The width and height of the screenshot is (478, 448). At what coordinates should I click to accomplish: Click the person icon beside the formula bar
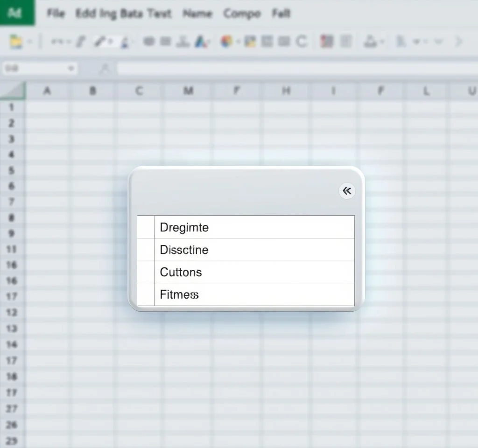click(x=105, y=69)
